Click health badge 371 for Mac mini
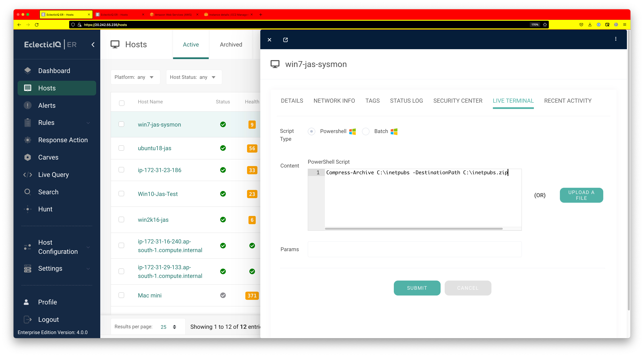644x356 pixels. [x=252, y=296]
